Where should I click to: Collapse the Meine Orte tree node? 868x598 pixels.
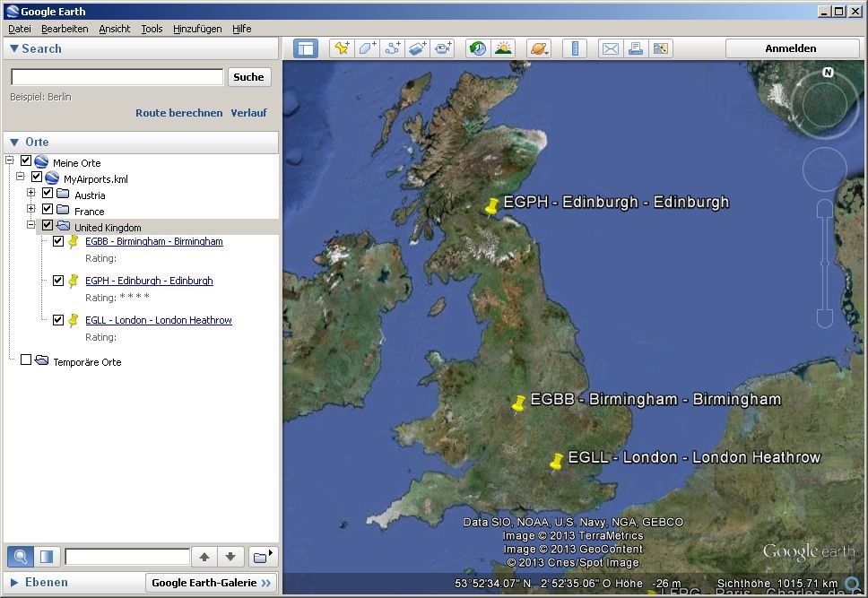(x=9, y=160)
